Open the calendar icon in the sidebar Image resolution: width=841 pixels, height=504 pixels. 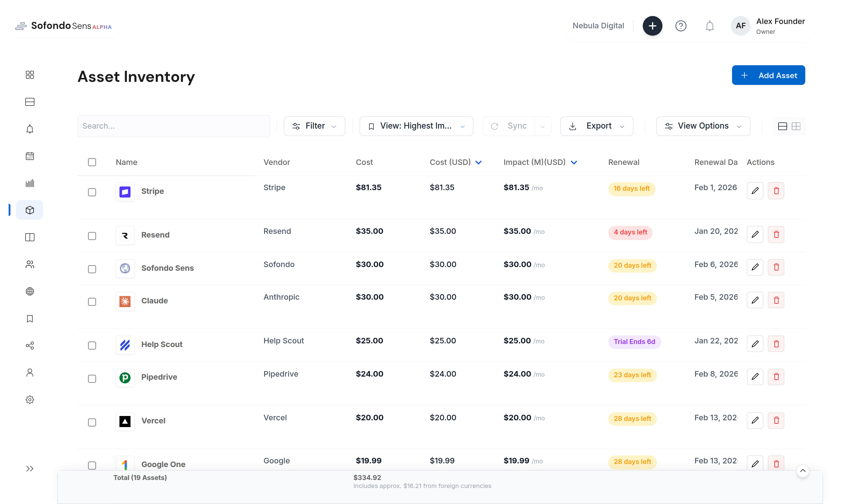[30, 156]
